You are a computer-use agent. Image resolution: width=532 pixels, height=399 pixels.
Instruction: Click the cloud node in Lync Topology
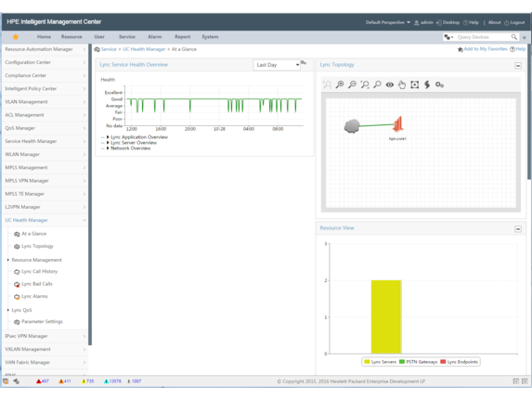point(352,126)
